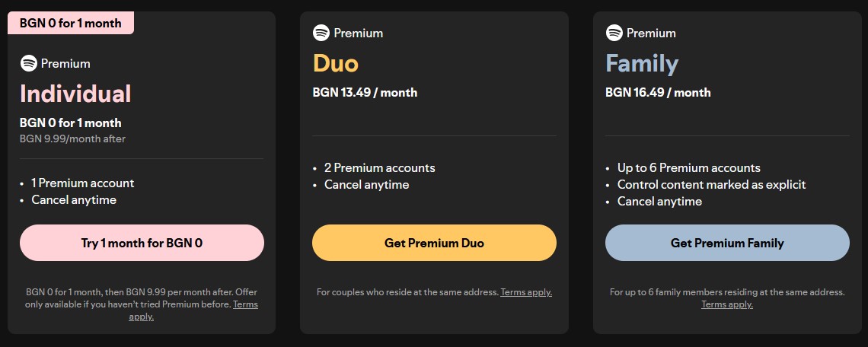Click the Spotify logo on the Duo card

coord(321,33)
